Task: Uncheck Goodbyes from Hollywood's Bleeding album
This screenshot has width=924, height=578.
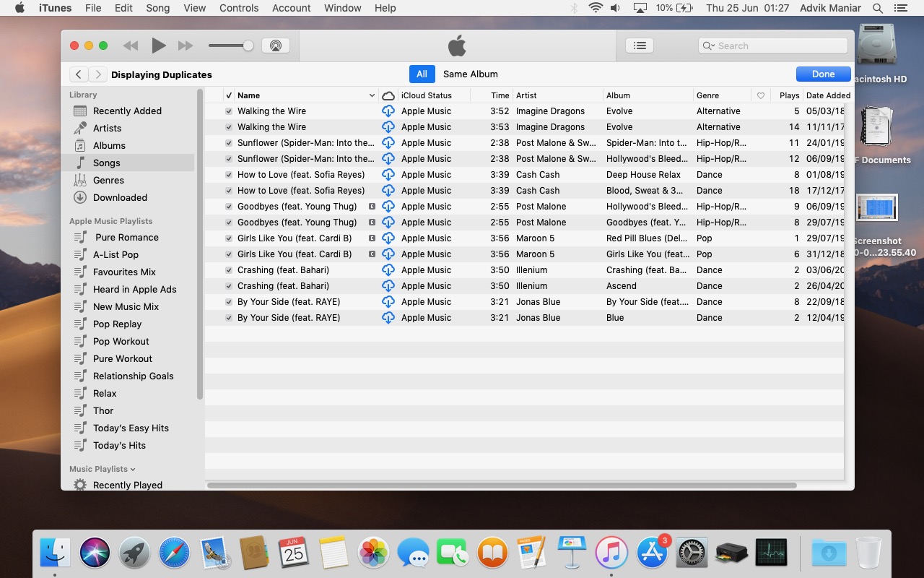Action: [x=229, y=207]
